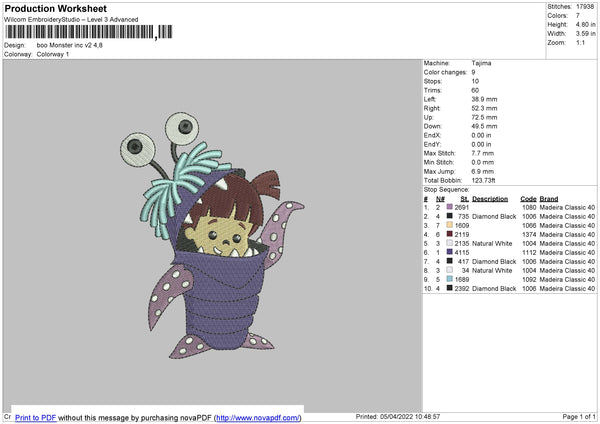Click 'Wilcom EmbroideryStudio – Level 3 Advanced' text
The image size is (600, 424).
[71, 20]
